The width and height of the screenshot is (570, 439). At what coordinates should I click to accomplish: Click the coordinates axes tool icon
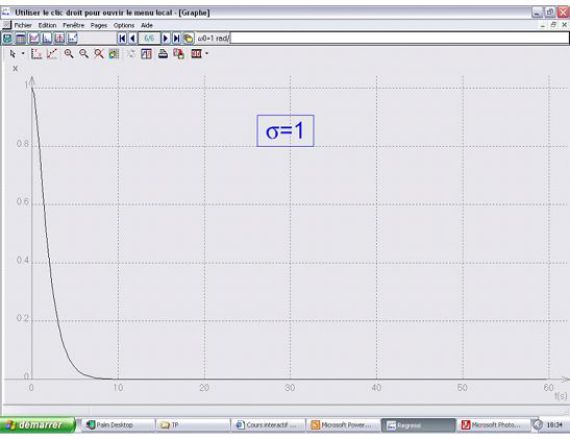click(x=36, y=54)
